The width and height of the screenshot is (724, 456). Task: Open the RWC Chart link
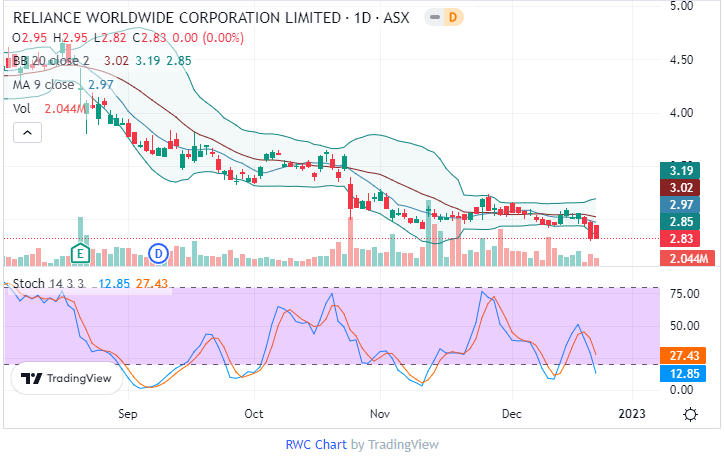(x=316, y=444)
